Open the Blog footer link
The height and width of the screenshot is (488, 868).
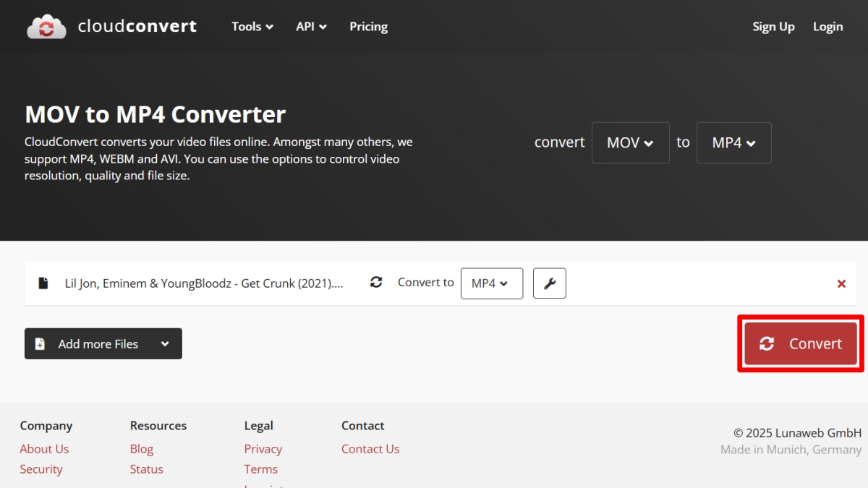[142, 449]
